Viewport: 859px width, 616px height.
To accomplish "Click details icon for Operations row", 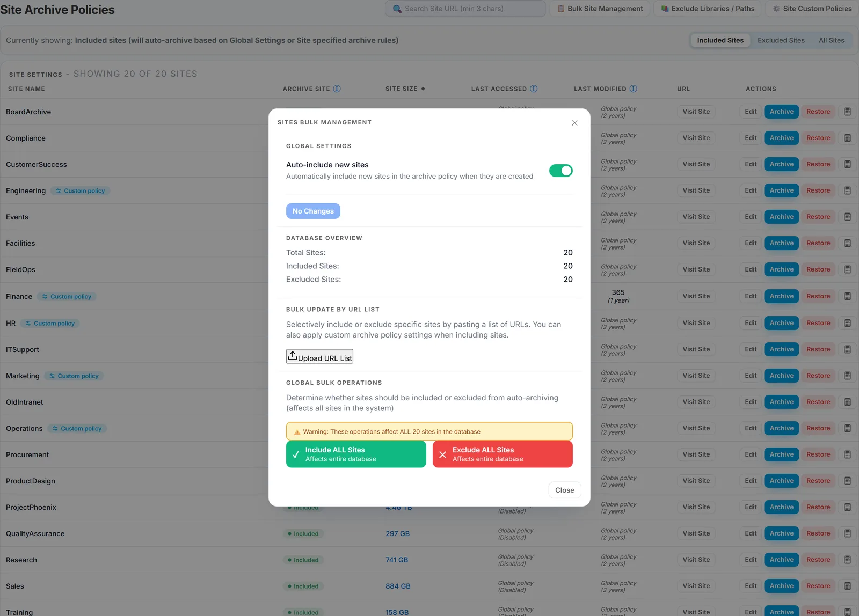I will [847, 428].
